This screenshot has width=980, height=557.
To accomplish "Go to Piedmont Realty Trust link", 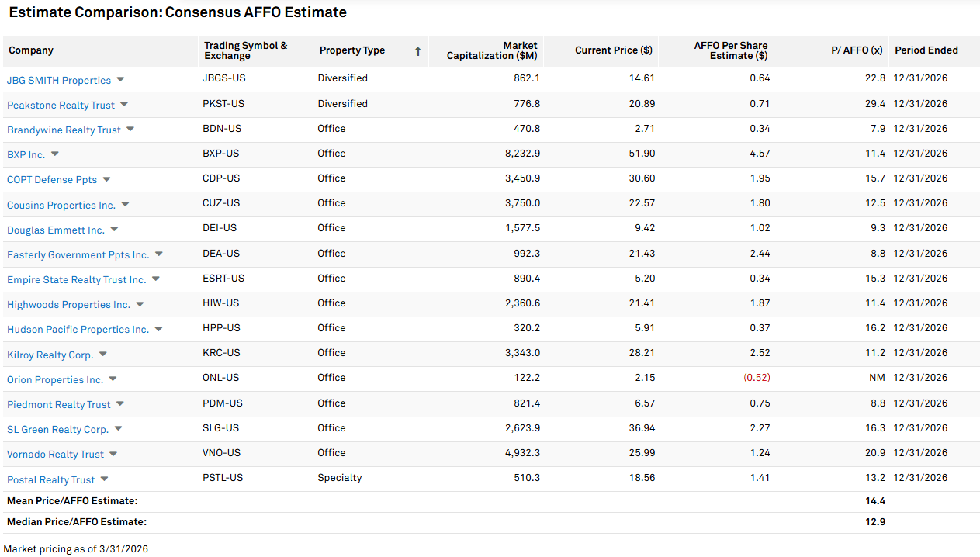I will tap(59, 405).
